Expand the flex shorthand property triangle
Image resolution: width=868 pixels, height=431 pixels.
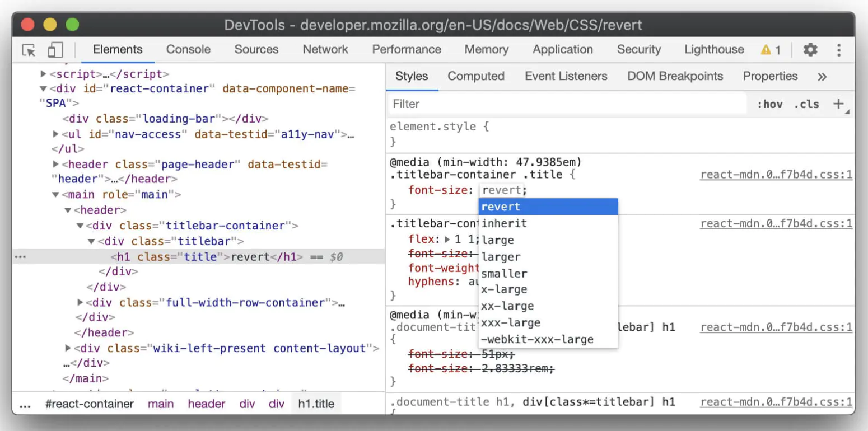pyautogui.click(x=447, y=240)
